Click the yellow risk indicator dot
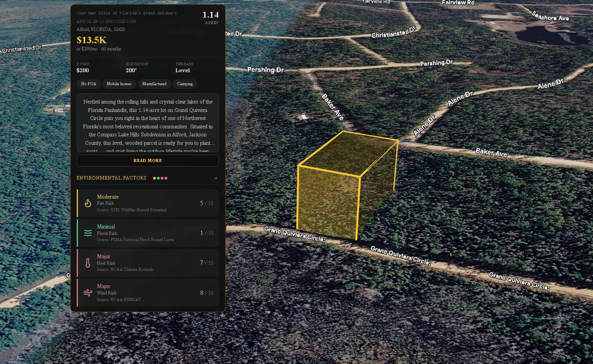Image resolution: width=593 pixels, height=364 pixels. (154, 178)
